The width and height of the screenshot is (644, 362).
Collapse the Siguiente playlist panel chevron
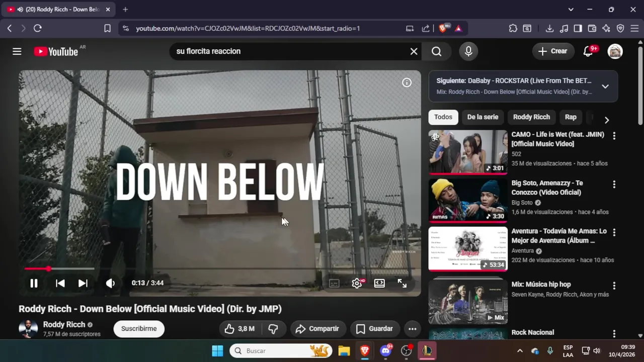click(605, 86)
